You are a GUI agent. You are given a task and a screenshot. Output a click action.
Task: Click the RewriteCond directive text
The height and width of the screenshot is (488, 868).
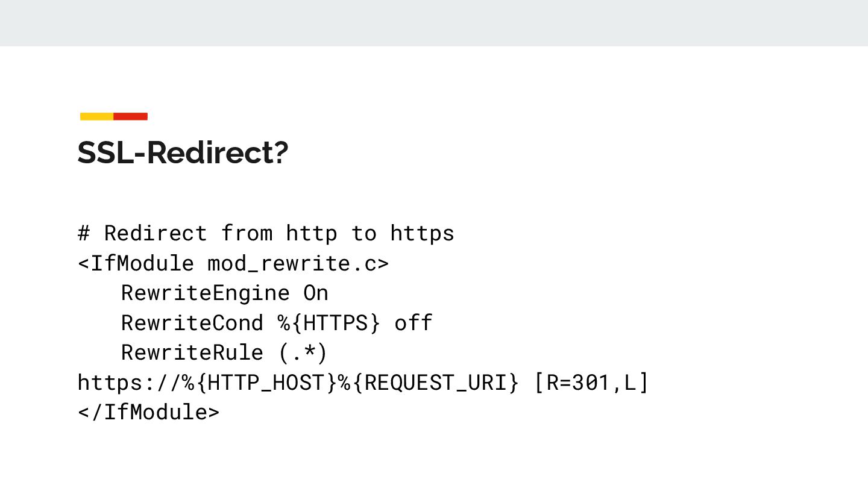[192, 323]
